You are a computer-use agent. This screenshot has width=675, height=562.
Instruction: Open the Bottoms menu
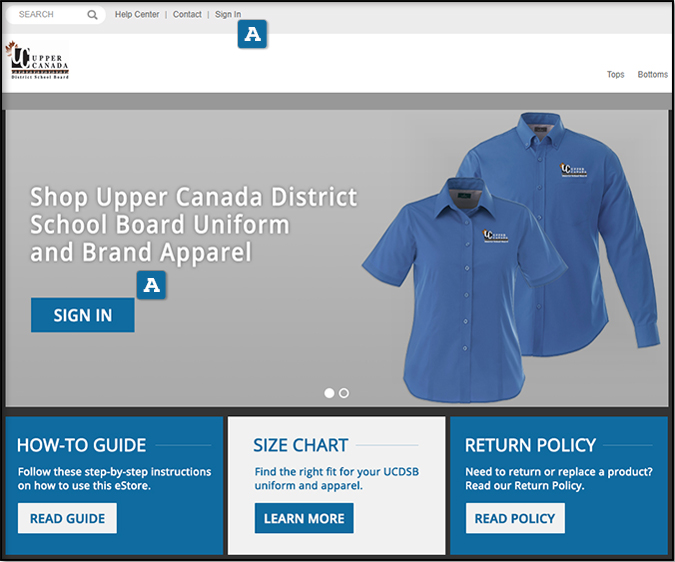(x=652, y=75)
